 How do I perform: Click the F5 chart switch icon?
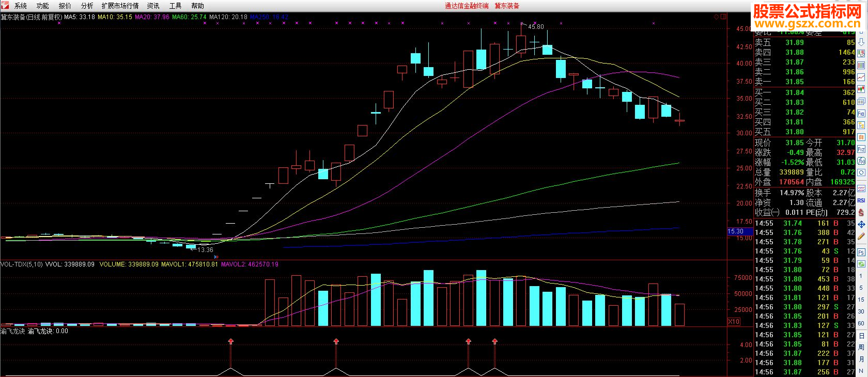tap(861, 253)
